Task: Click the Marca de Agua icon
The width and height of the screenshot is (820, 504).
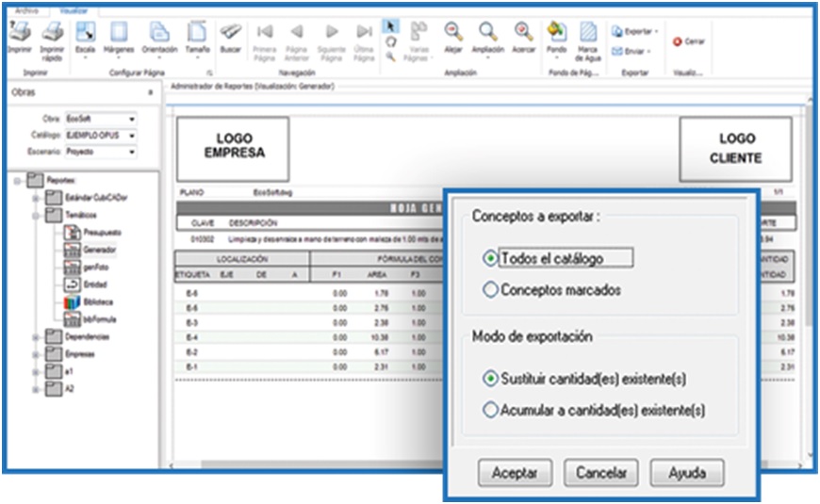Action: [589, 33]
